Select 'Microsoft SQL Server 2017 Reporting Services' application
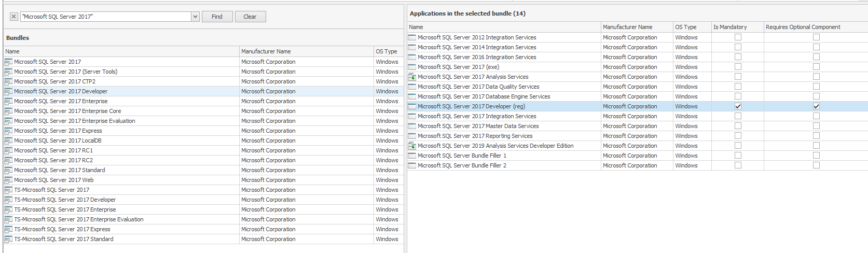 pyautogui.click(x=638, y=136)
